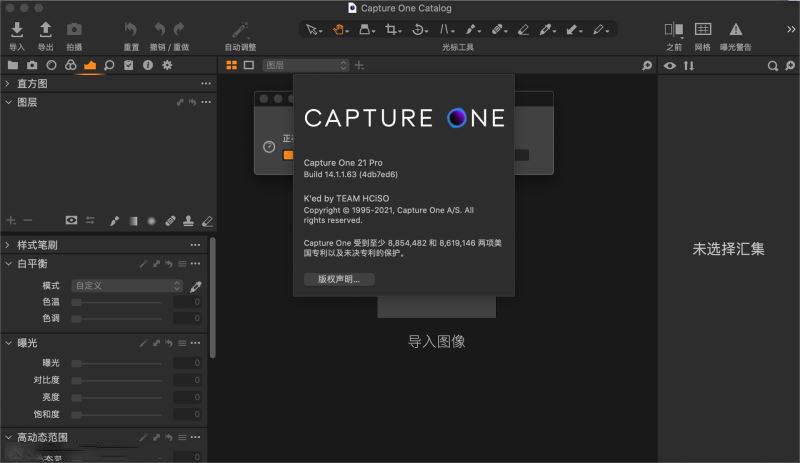The image size is (800, 463).
Task: Select the orange pan hand tool
Action: pos(338,30)
